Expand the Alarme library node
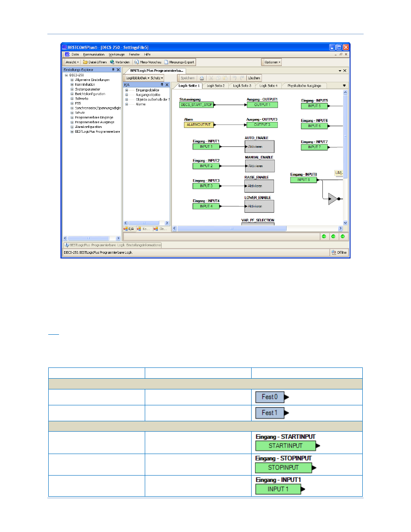Viewport: 411px width, 532px height. tap(127, 104)
